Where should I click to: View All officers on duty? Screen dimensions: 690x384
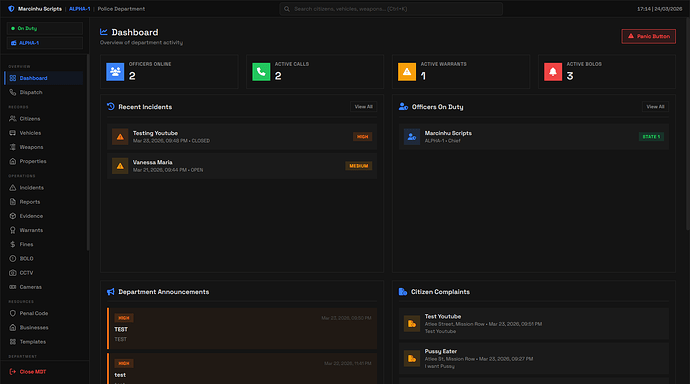(x=655, y=107)
